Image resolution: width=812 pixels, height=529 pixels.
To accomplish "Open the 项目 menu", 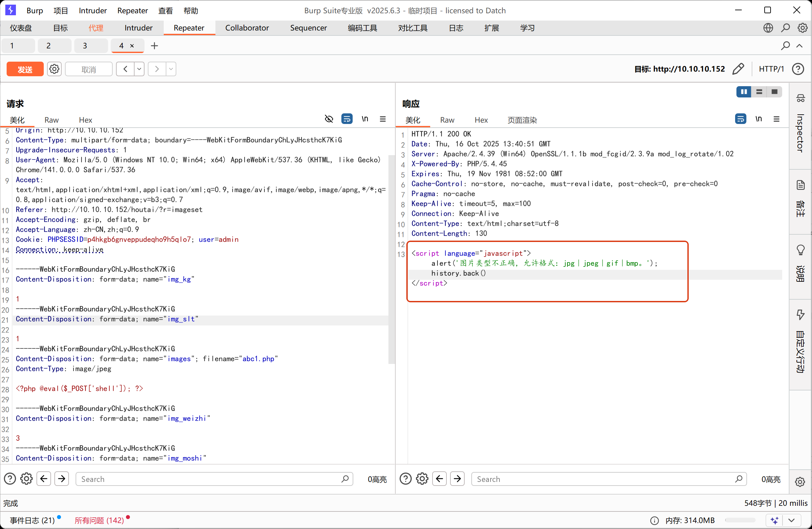I will click(x=61, y=11).
